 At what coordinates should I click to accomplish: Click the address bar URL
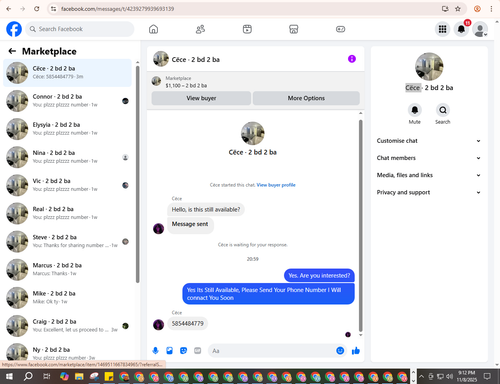coord(117,9)
